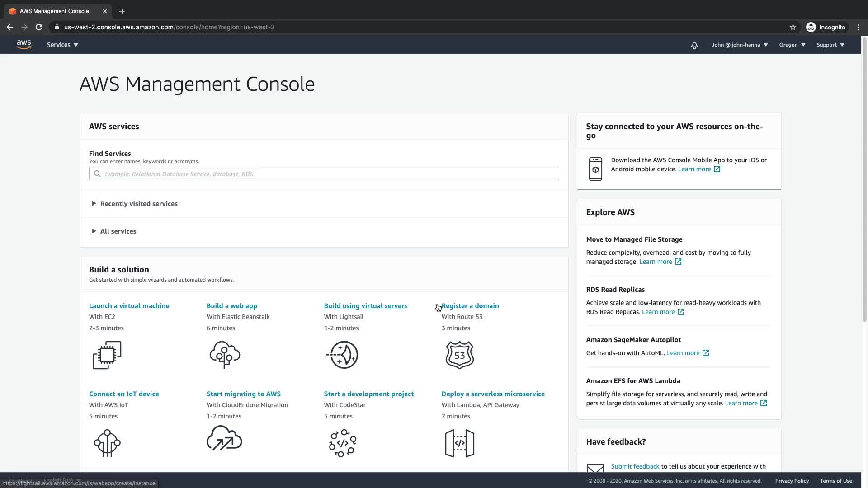Image resolution: width=868 pixels, height=488 pixels.
Task: Click the AWS logo in the navbar
Action: 24,45
